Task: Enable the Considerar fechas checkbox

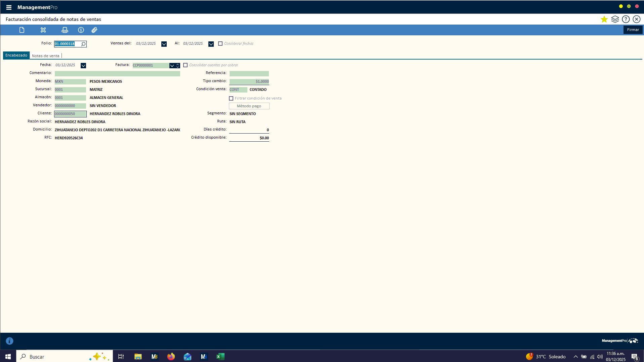Action: 220,44
